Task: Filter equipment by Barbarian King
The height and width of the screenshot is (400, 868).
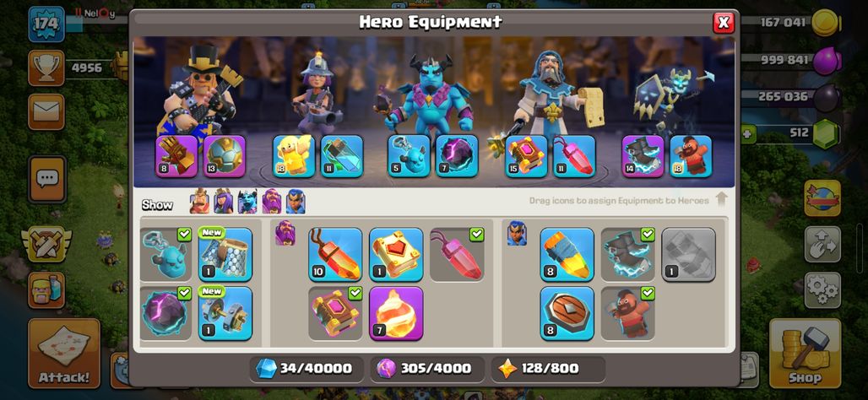Action: [199, 202]
